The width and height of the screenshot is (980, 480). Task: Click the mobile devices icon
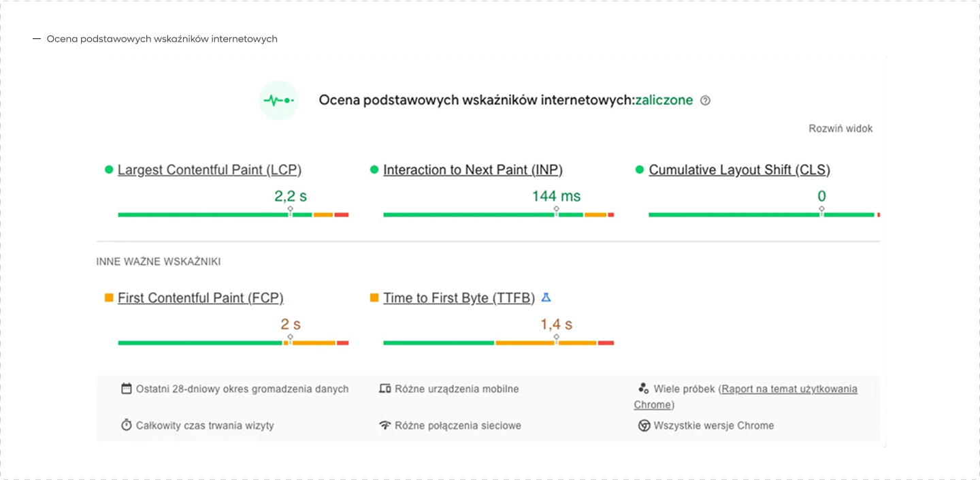385,389
